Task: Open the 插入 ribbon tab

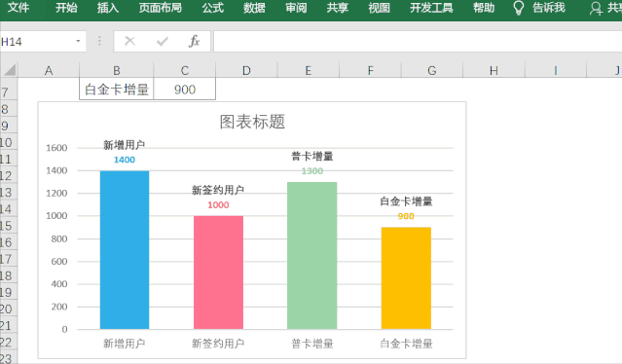Action: [x=108, y=8]
